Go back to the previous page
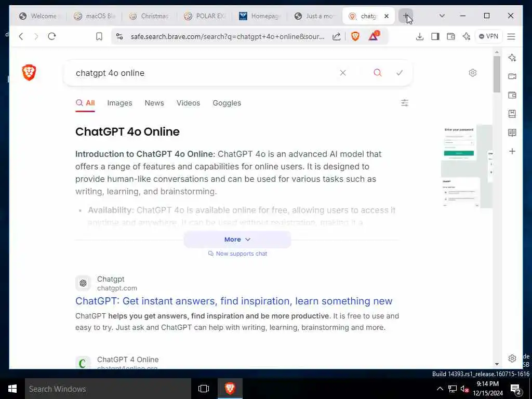Image resolution: width=532 pixels, height=399 pixels. tap(21, 36)
